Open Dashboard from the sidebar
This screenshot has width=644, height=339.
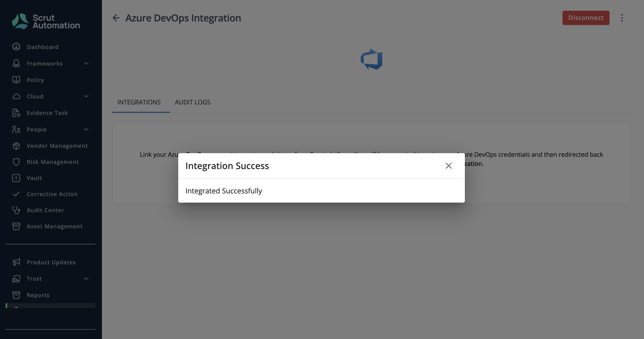click(x=43, y=47)
